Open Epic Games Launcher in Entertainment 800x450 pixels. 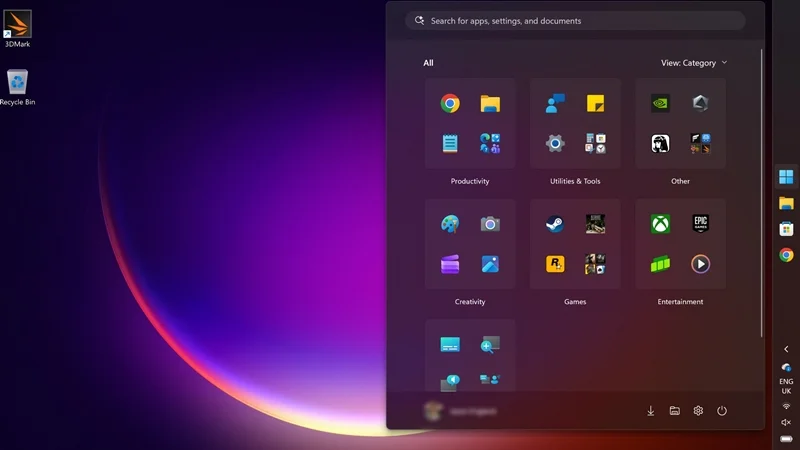(701, 224)
